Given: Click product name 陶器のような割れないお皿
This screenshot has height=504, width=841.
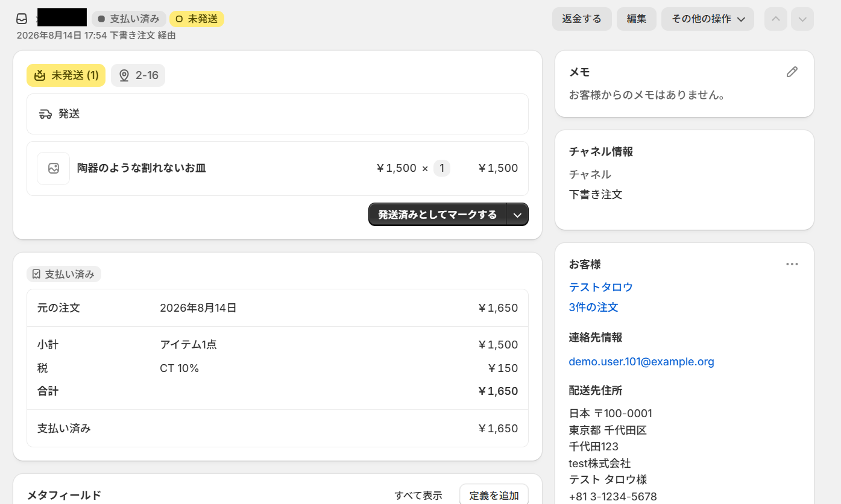Looking at the screenshot, I should pyautogui.click(x=142, y=168).
